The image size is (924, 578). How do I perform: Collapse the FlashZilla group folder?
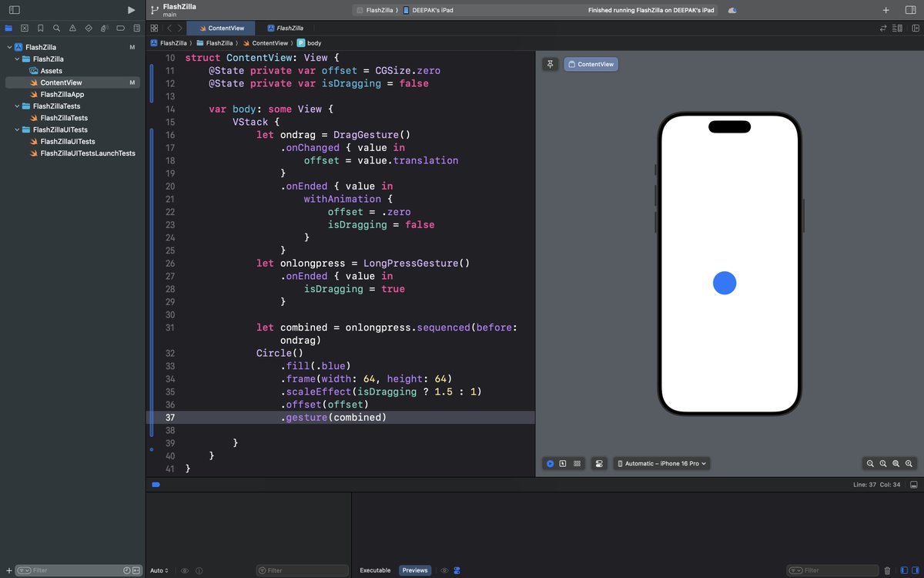point(17,59)
